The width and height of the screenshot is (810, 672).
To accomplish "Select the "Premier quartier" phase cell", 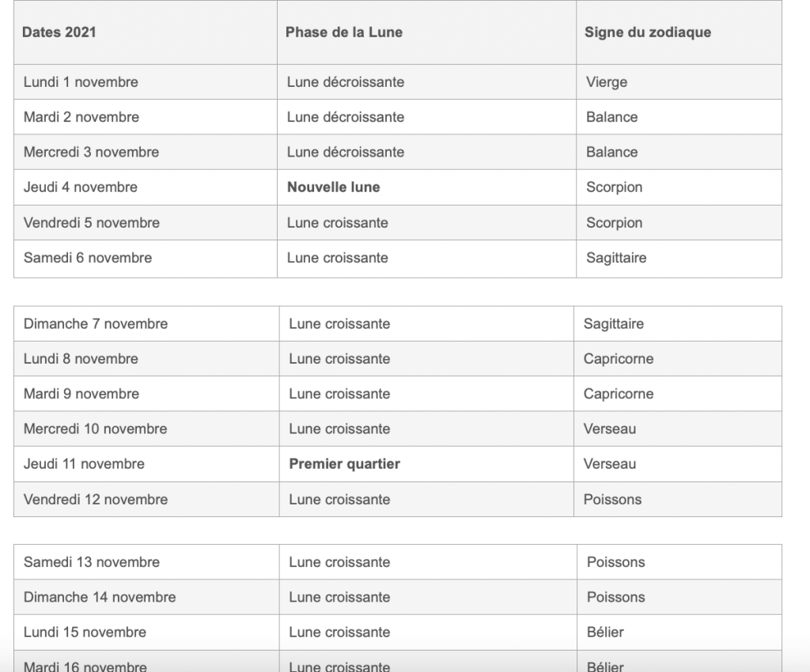I will pyautogui.click(x=344, y=464).
